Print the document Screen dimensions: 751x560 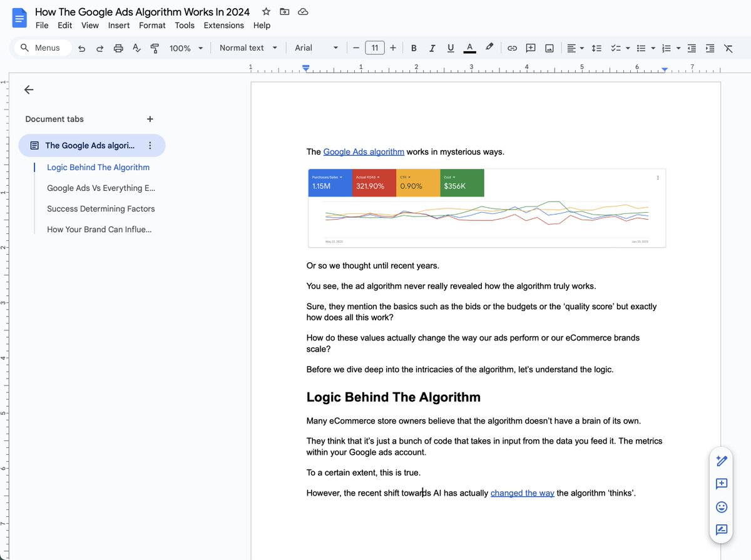(118, 48)
